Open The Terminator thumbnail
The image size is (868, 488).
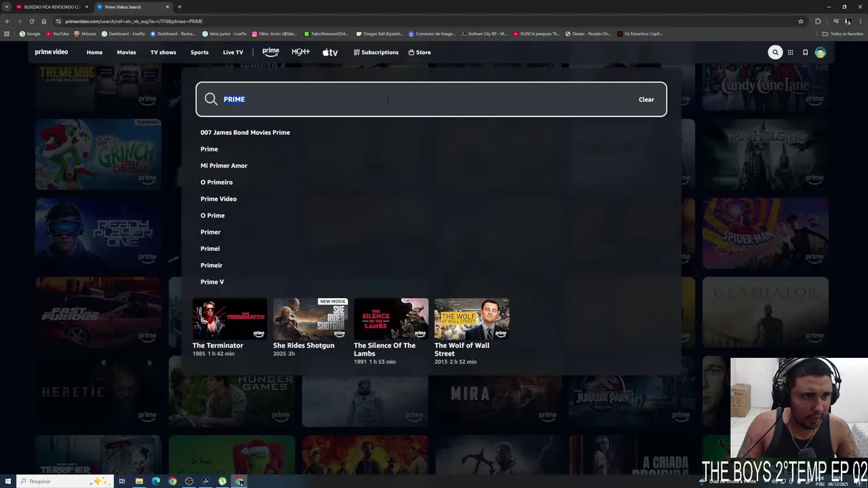[x=230, y=319]
